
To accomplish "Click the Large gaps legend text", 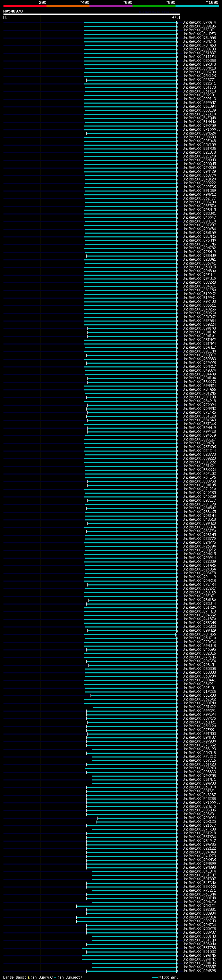I will [x=43, y=977].
